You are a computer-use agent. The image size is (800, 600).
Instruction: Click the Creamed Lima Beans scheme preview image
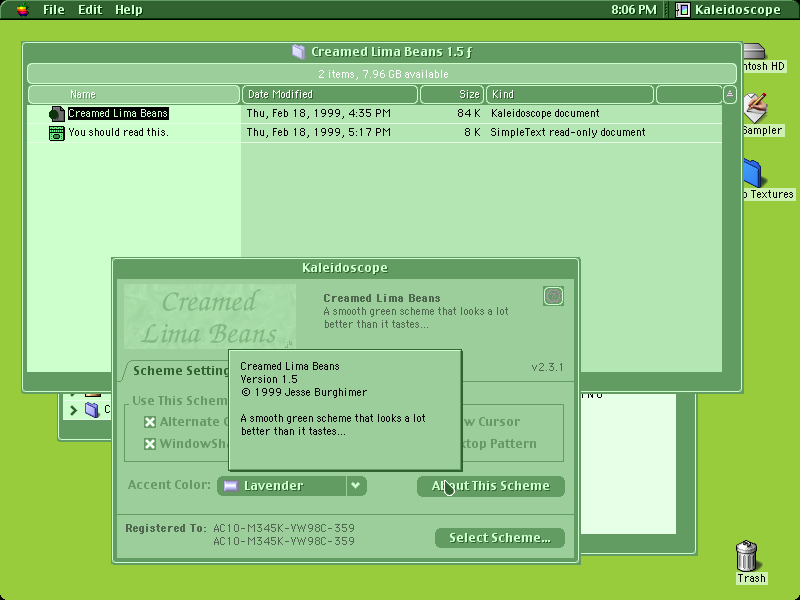click(210, 316)
